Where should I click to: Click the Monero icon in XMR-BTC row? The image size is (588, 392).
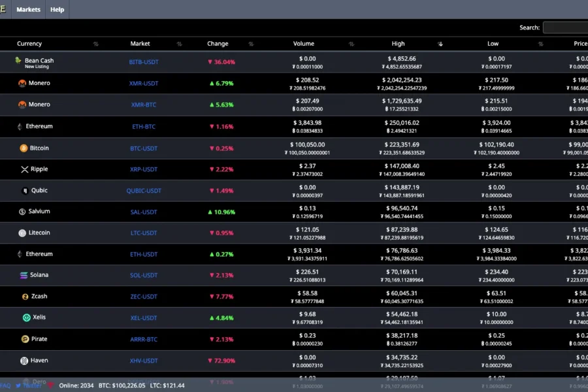[x=22, y=105]
